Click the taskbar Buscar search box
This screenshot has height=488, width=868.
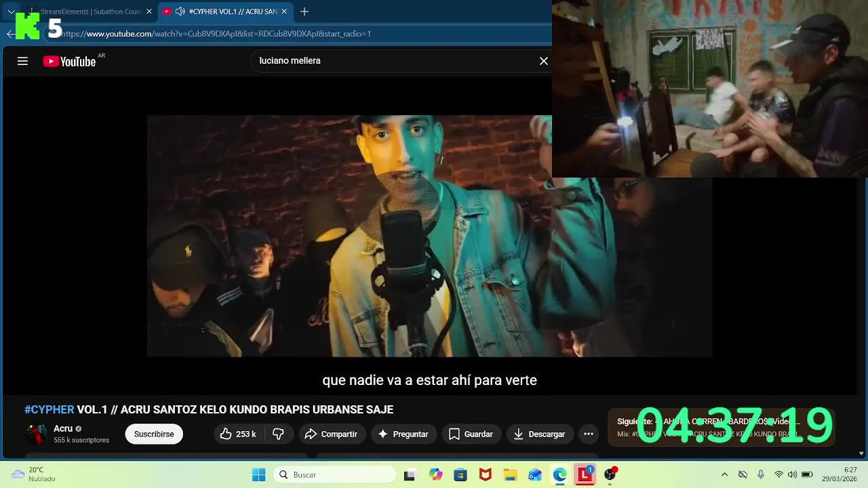[x=335, y=474]
